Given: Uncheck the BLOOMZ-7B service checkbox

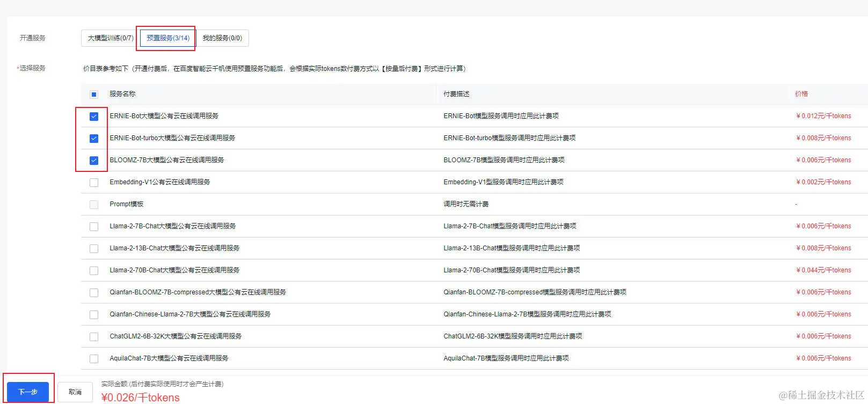Looking at the screenshot, I should tap(94, 161).
